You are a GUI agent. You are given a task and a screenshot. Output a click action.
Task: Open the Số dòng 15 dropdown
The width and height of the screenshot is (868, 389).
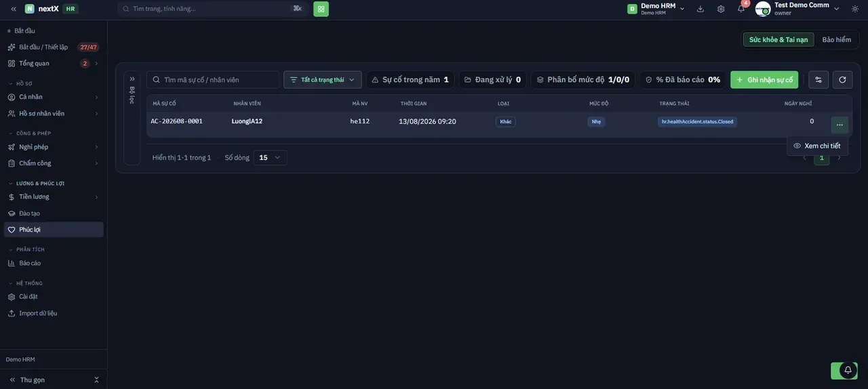pos(270,158)
